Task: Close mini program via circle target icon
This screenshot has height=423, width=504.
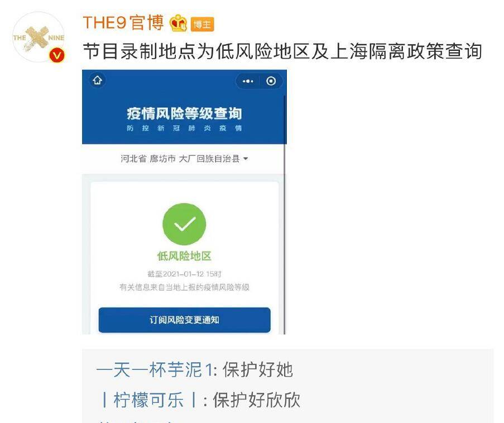Action: (271, 81)
